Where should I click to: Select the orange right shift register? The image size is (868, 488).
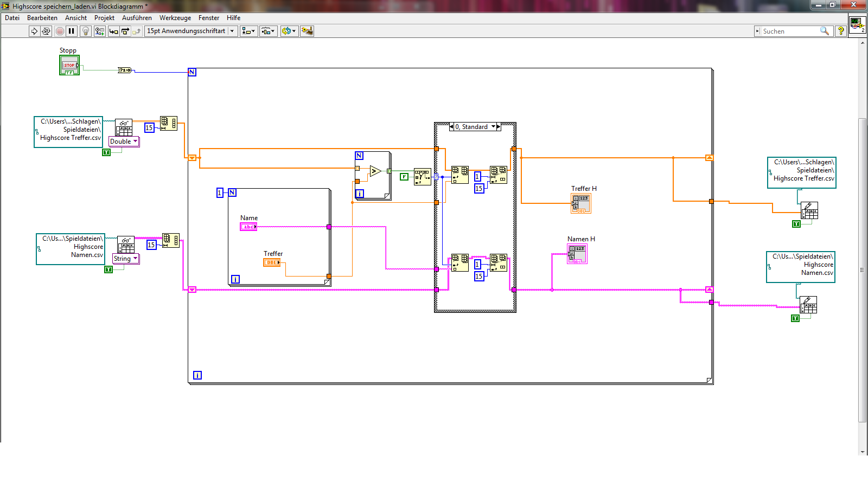709,158
